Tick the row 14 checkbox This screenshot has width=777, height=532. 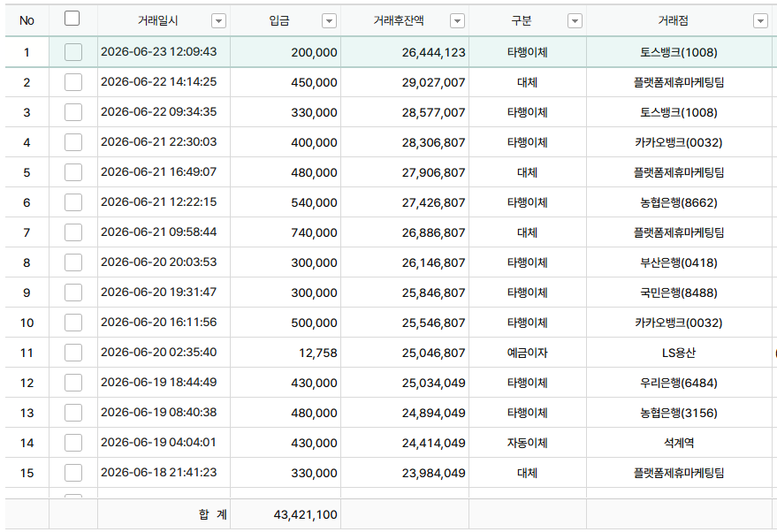[x=73, y=443]
